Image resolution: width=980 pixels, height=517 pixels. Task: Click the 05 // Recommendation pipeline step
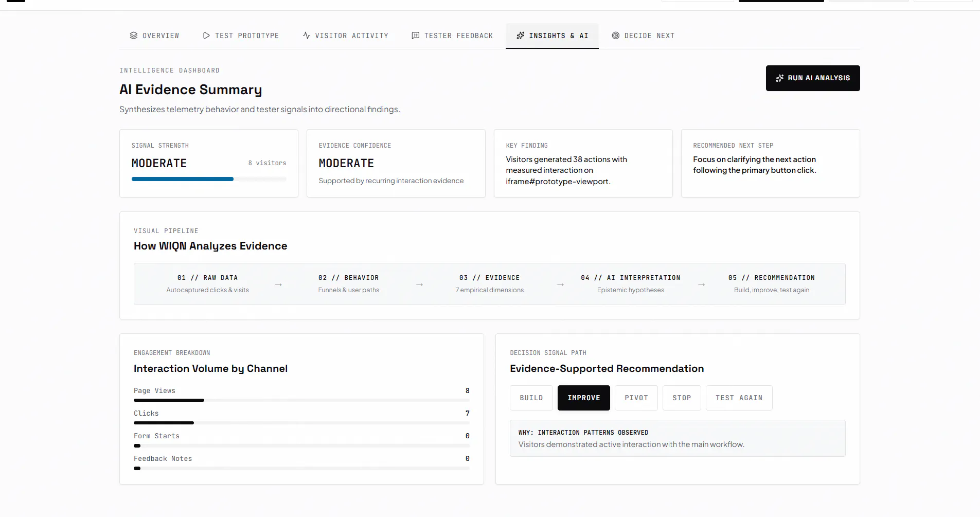pos(771,283)
